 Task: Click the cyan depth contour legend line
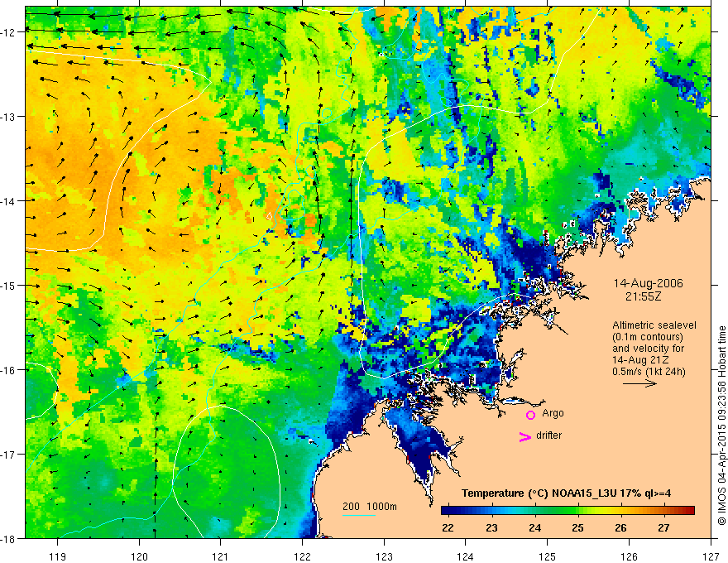(x=358, y=515)
